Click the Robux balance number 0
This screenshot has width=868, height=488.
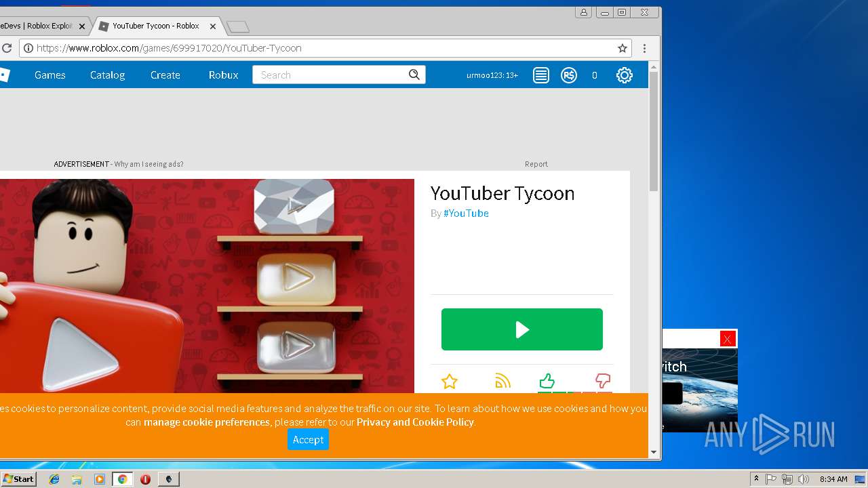[x=595, y=75]
